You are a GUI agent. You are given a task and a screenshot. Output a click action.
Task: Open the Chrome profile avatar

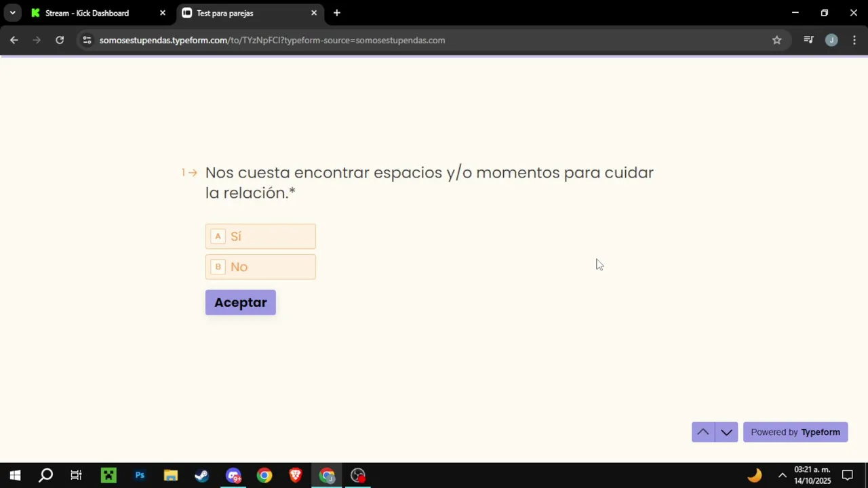pyautogui.click(x=831, y=40)
